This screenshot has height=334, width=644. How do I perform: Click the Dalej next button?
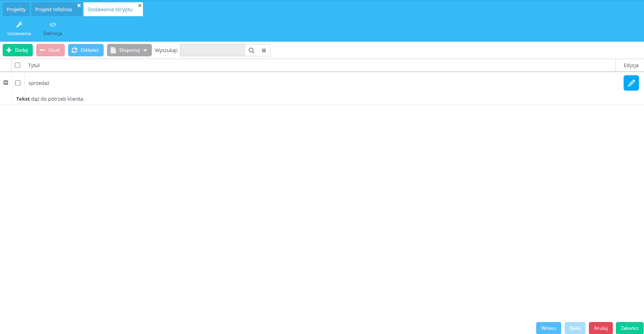(575, 328)
